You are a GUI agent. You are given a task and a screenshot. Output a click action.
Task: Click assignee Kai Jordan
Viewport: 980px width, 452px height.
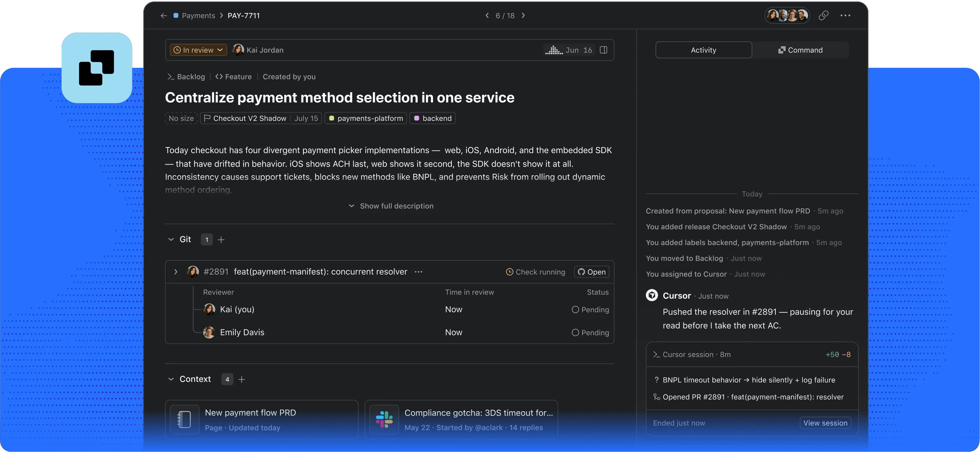coord(258,50)
